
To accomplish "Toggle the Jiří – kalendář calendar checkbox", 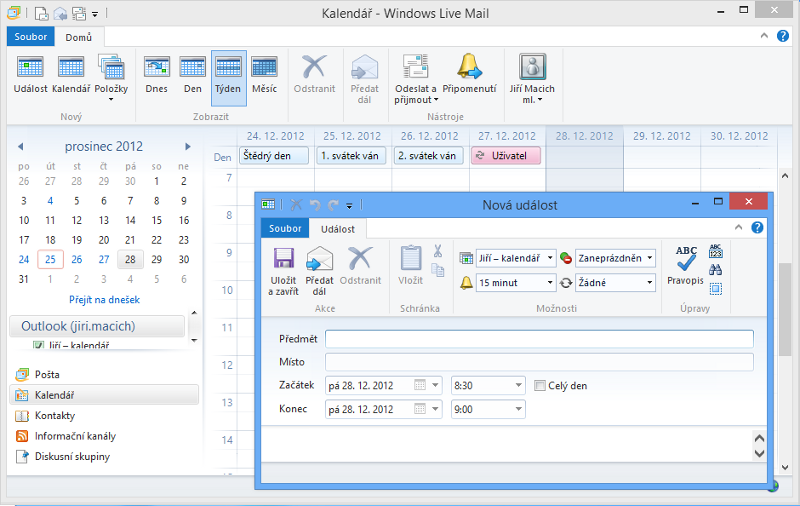I will coord(39,346).
